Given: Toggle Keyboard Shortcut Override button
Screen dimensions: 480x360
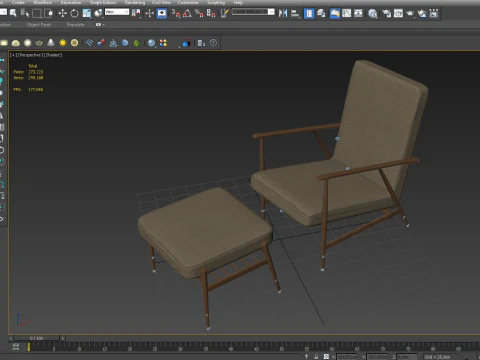Looking at the screenshot, I should pos(162,13).
